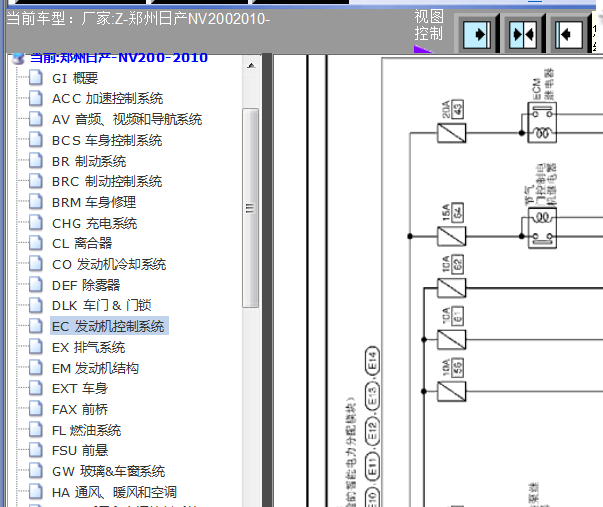Select BRM 车身修理 entry
The image size is (603, 507).
pos(94,202)
